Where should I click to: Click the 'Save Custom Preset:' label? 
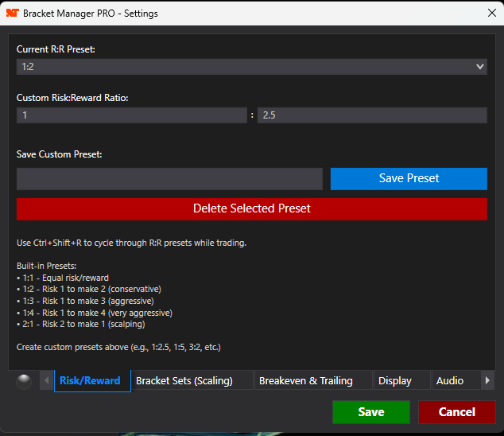[59, 154]
